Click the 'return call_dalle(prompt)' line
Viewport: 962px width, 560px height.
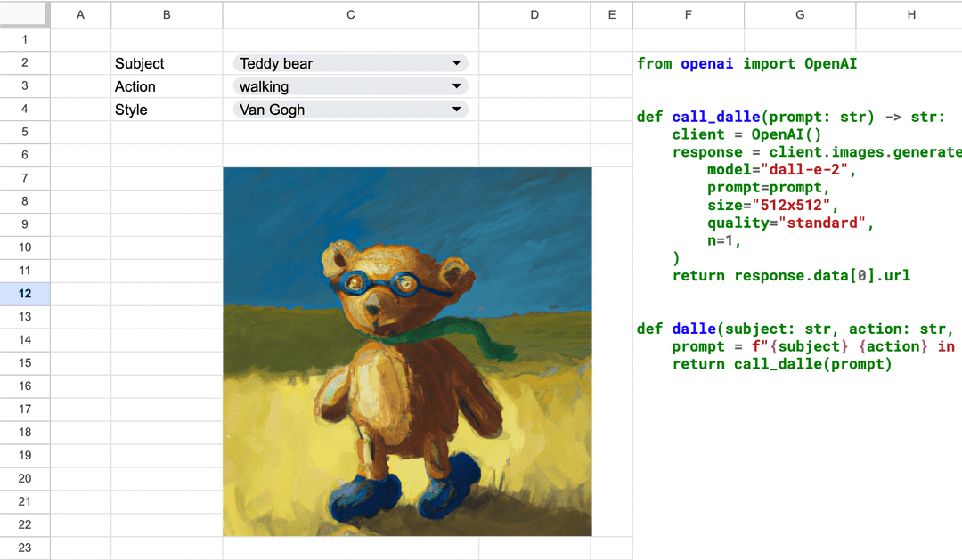[782, 364]
